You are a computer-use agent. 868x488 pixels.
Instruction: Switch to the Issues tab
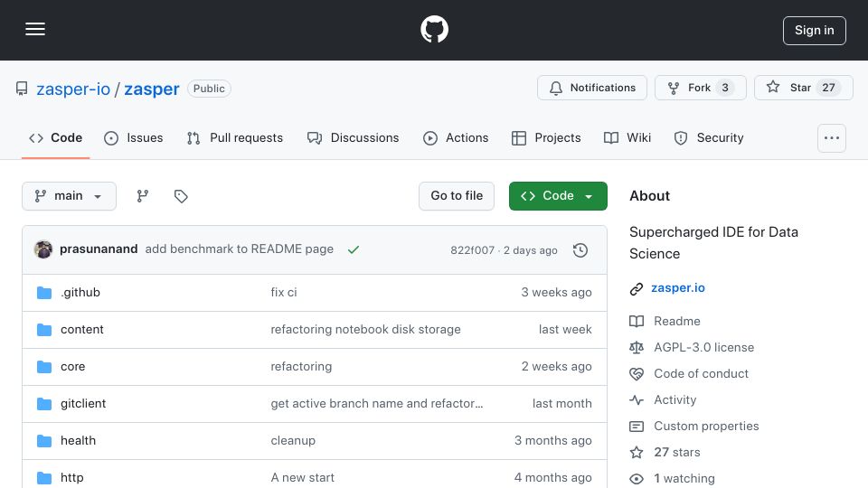coord(134,137)
